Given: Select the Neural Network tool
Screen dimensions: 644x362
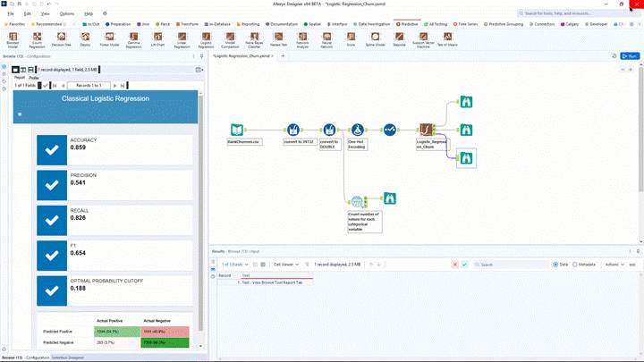Looking at the screenshot, I should pos(327,40).
